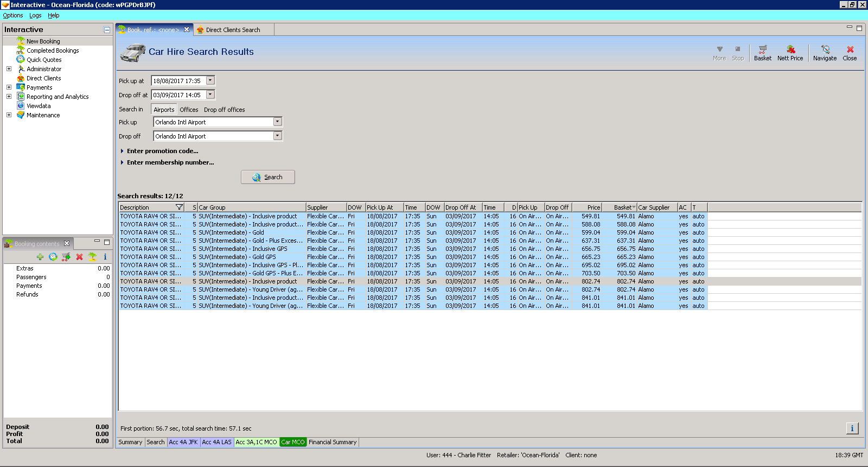Screen dimensions: 868x467
Task: Minimize the Interactive sidebar panel
Action: (x=107, y=30)
